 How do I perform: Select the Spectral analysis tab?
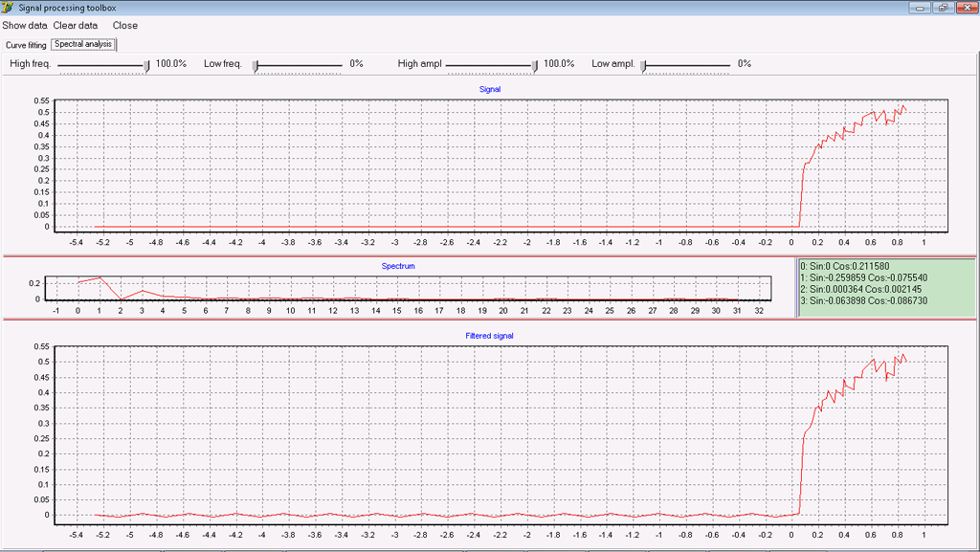click(x=83, y=44)
